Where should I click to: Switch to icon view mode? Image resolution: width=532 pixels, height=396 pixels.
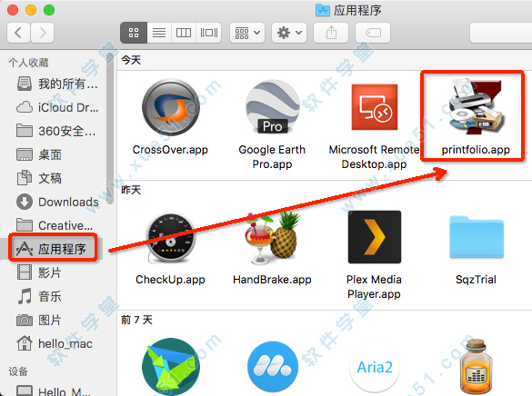(134, 33)
